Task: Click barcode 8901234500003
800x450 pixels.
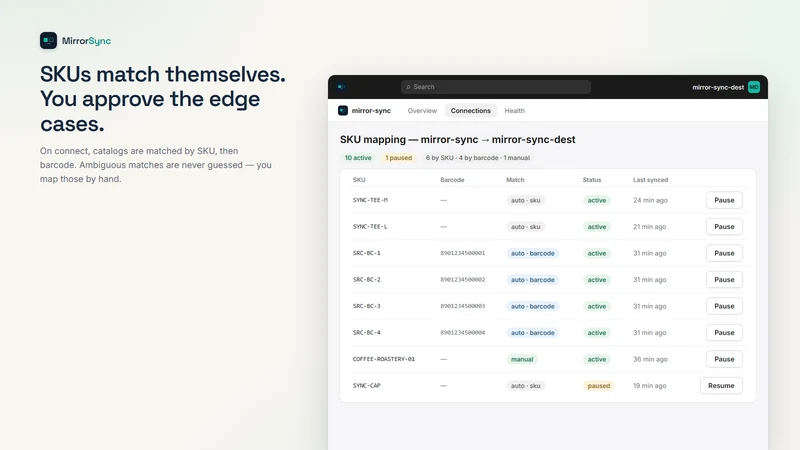Action: (x=463, y=307)
